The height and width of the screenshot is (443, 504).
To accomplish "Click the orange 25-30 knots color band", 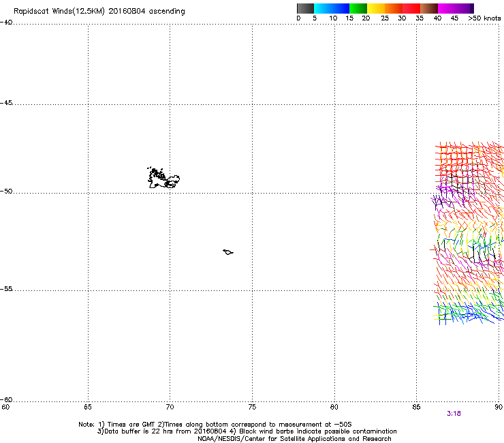I will pyautogui.click(x=394, y=8).
